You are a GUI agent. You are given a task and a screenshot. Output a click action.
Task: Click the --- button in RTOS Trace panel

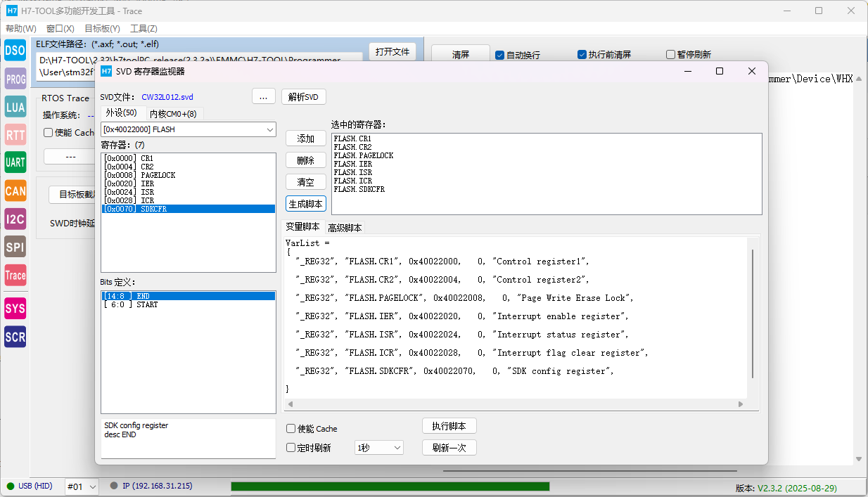[70, 157]
